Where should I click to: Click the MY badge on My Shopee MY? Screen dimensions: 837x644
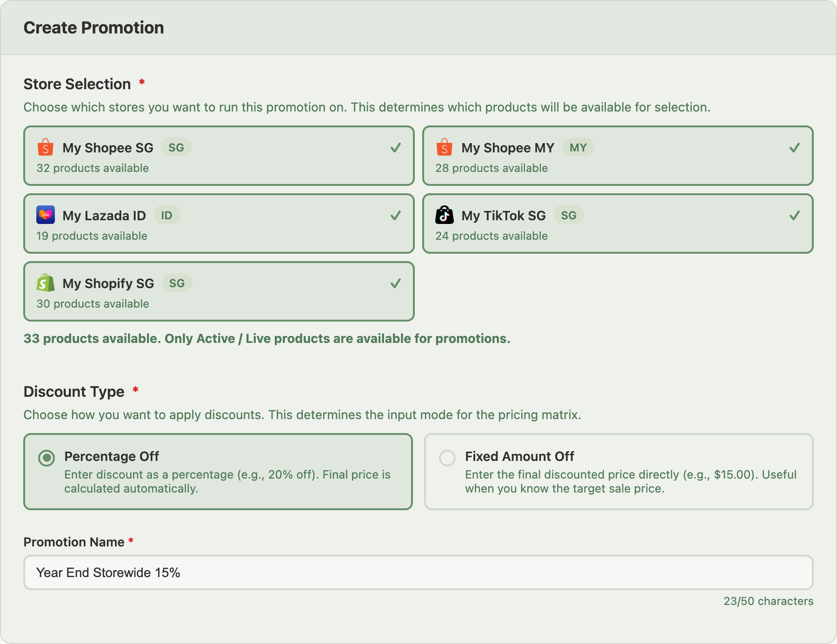(x=578, y=147)
